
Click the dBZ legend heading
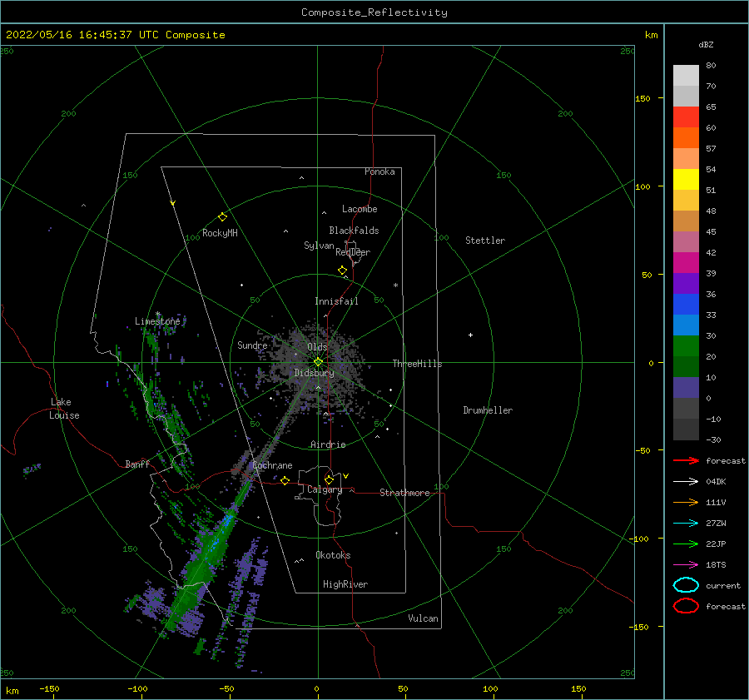(706, 44)
